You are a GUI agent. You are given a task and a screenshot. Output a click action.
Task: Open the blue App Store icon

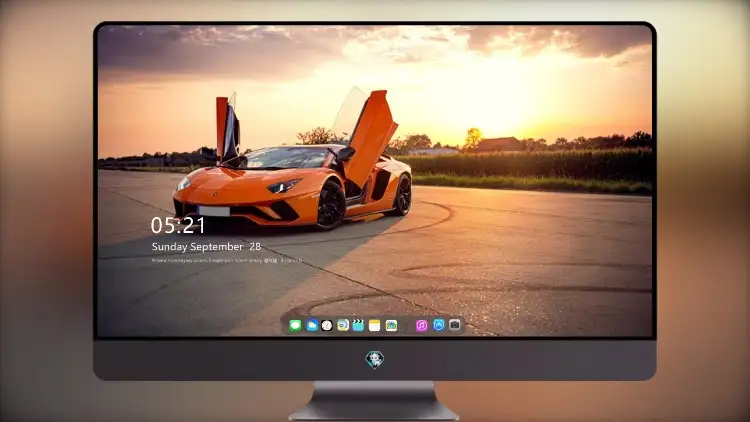(x=439, y=325)
